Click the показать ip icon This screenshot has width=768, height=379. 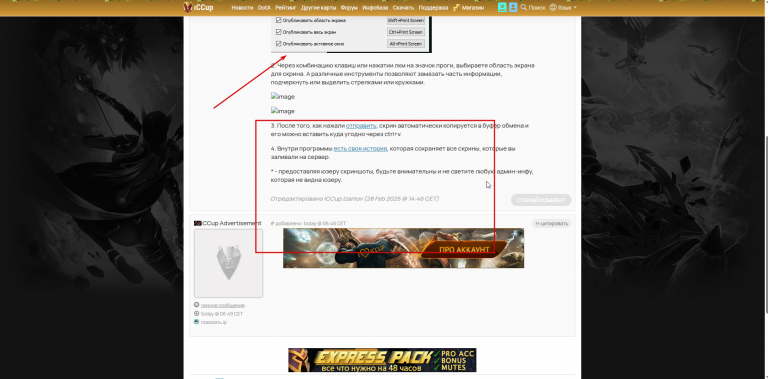[196, 322]
